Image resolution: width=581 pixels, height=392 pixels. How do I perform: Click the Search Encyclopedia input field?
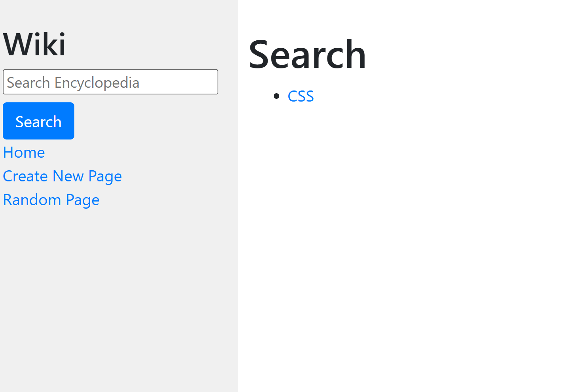pos(110,82)
